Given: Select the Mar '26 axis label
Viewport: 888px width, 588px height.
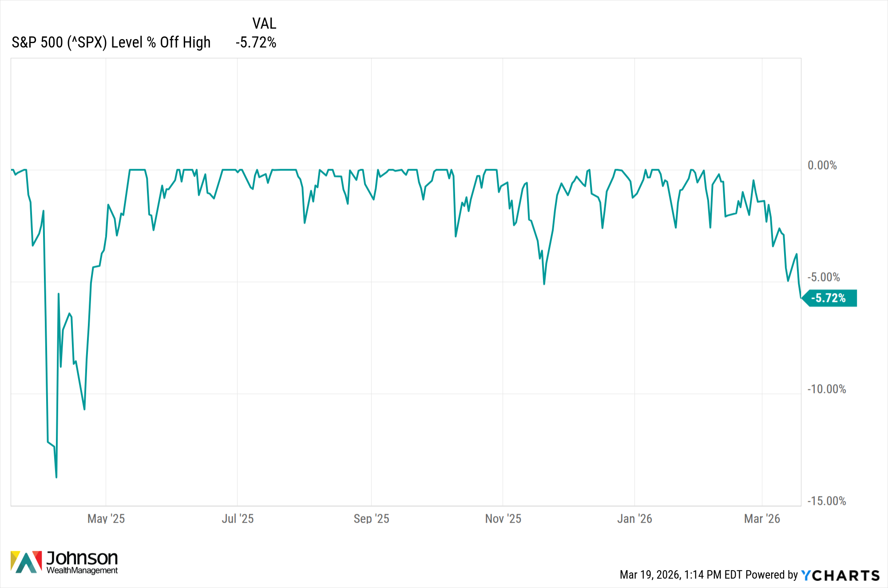Looking at the screenshot, I should [x=762, y=519].
